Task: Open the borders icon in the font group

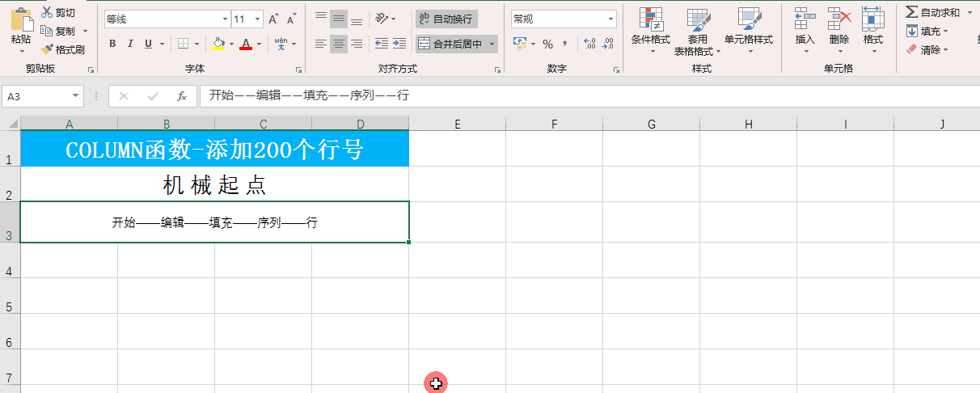Action: click(184, 44)
